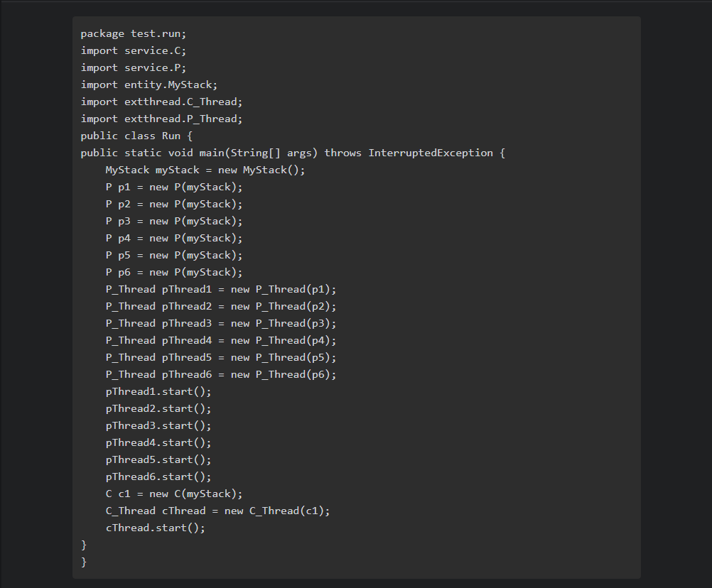Click the 'pThread3.start();' line

tap(158, 425)
